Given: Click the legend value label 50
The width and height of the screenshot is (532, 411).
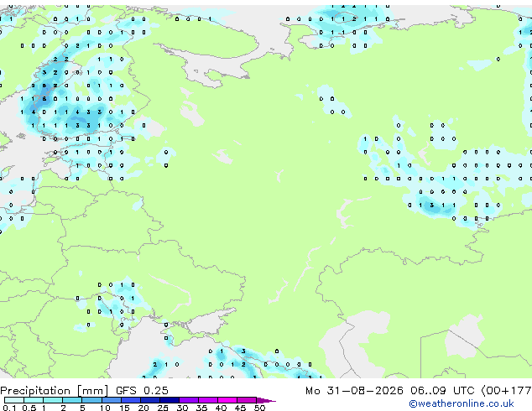Looking at the screenshot, I should point(259,408).
